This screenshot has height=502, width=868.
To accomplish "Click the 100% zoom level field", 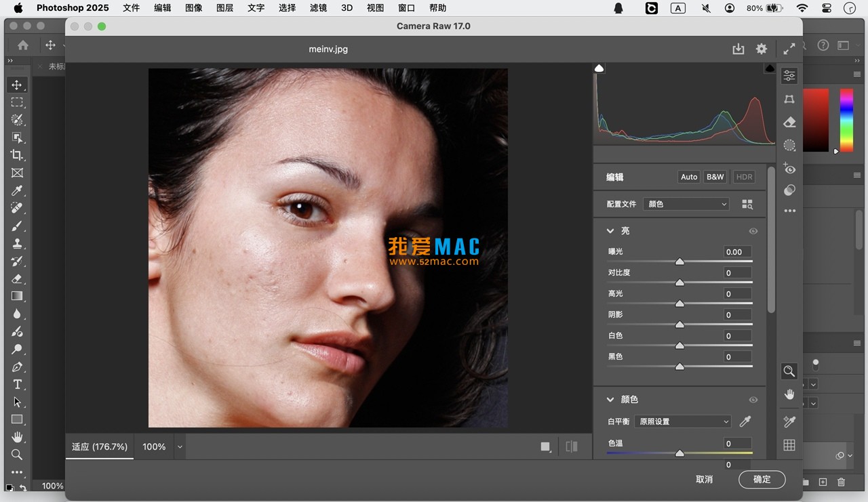I will click(x=153, y=446).
